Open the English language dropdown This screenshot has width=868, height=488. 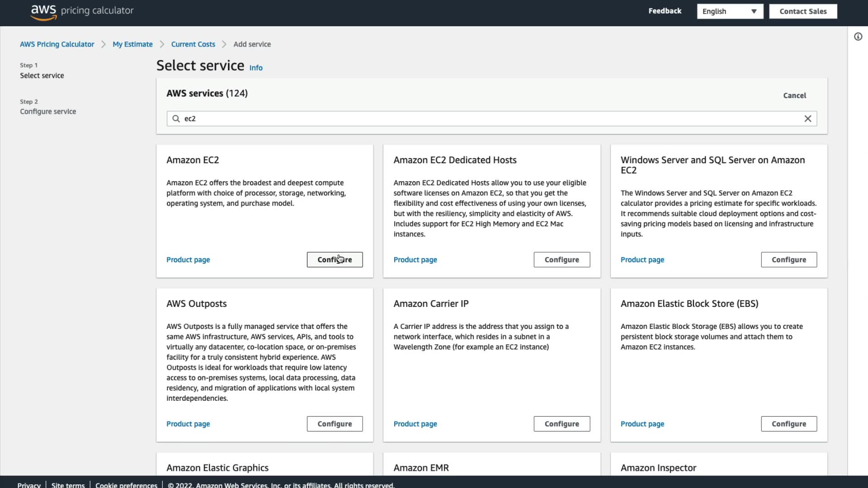(x=729, y=11)
